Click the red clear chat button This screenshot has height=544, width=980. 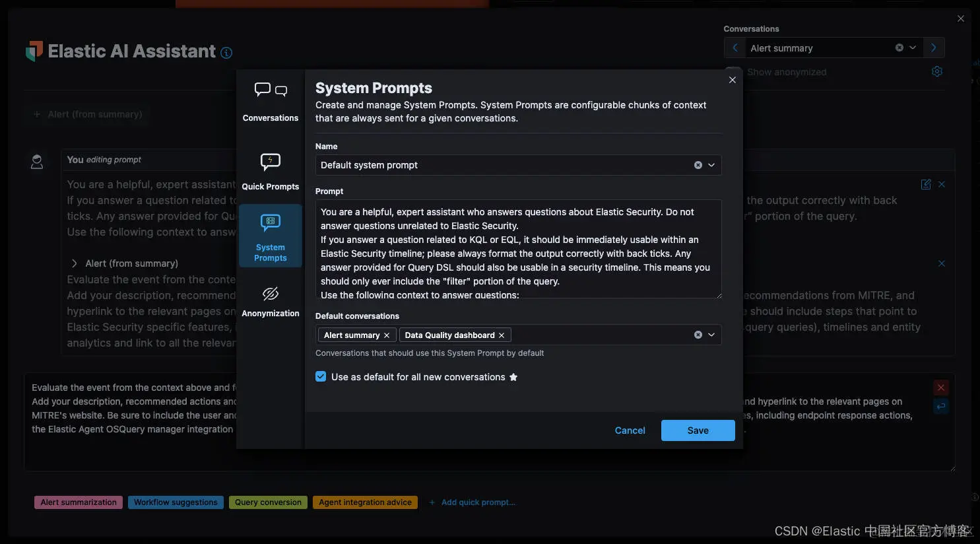[x=941, y=388]
